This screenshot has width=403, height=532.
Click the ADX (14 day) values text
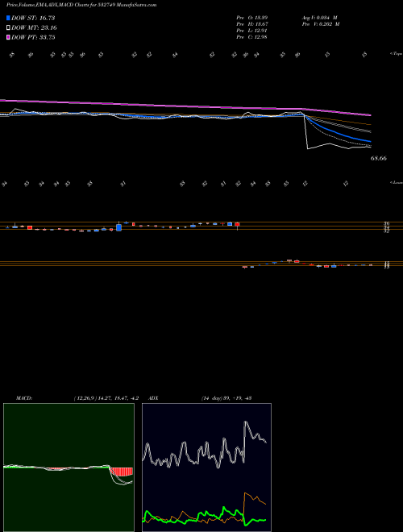coord(226,398)
